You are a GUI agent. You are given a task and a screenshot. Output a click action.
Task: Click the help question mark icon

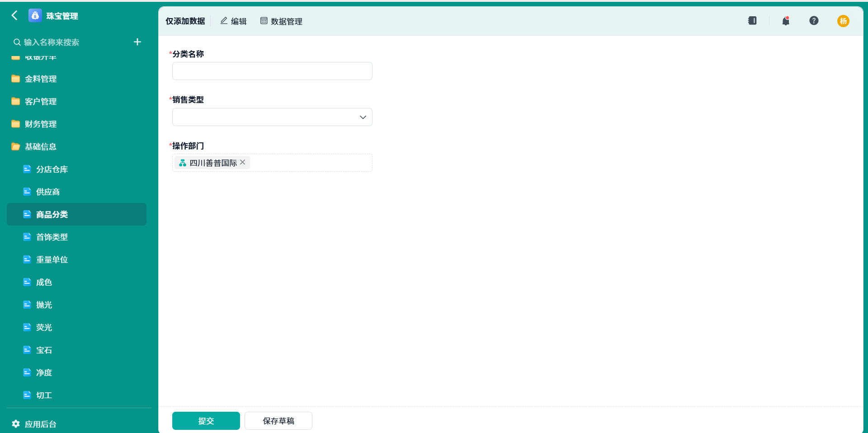coord(814,20)
